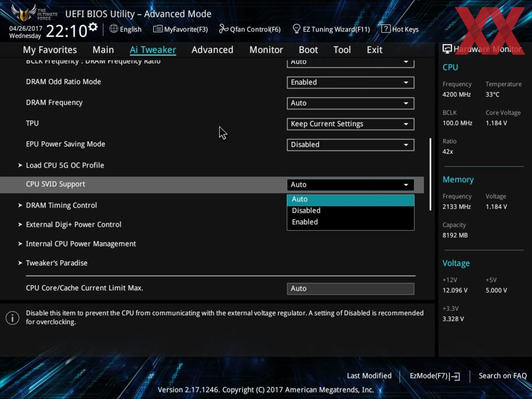Image resolution: width=532 pixels, height=399 pixels.
Task: Expand DRAM Timing Control submenu
Action: (x=61, y=205)
